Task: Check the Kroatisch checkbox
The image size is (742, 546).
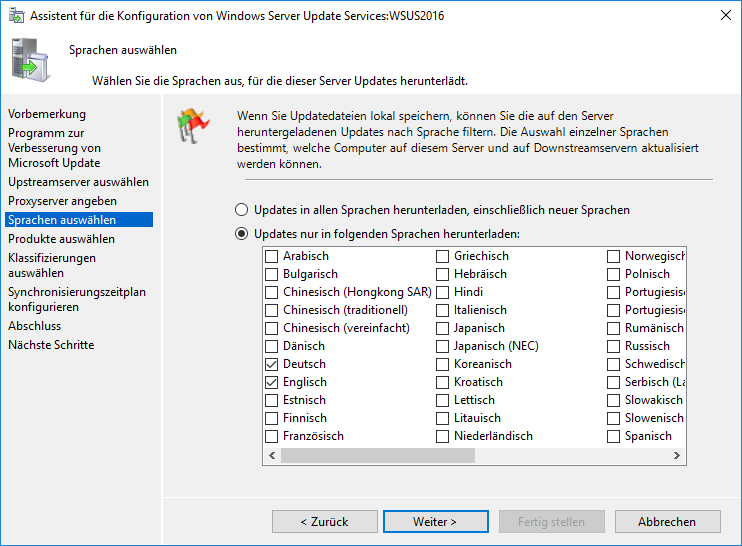Action: tap(442, 382)
